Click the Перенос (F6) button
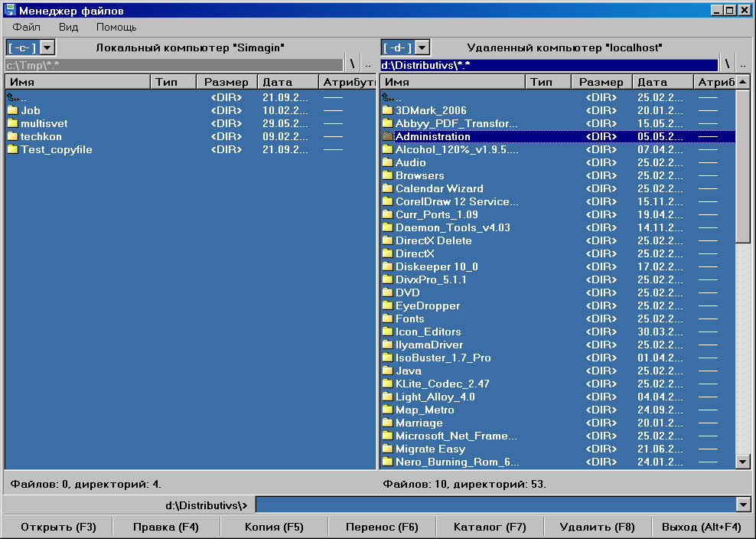The image size is (756, 539). tap(382, 527)
